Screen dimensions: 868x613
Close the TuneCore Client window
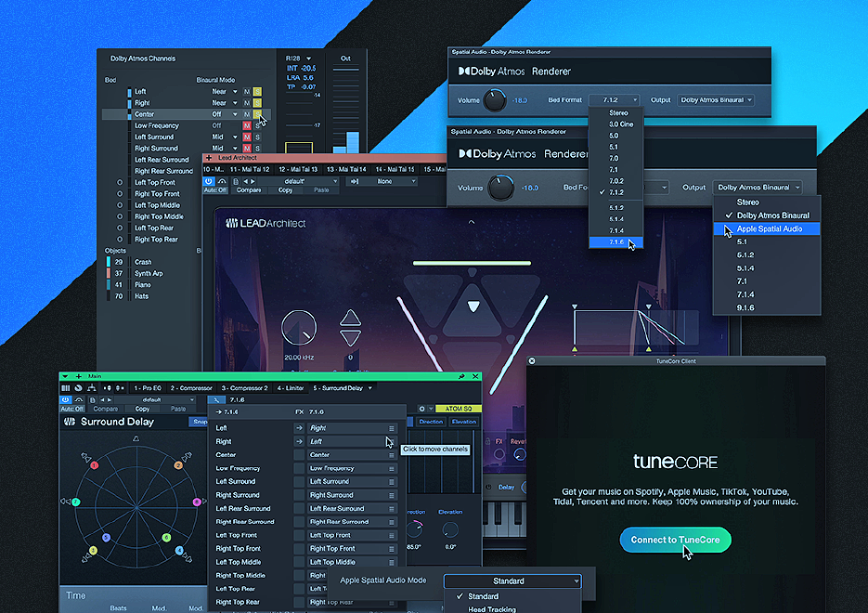pos(531,361)
